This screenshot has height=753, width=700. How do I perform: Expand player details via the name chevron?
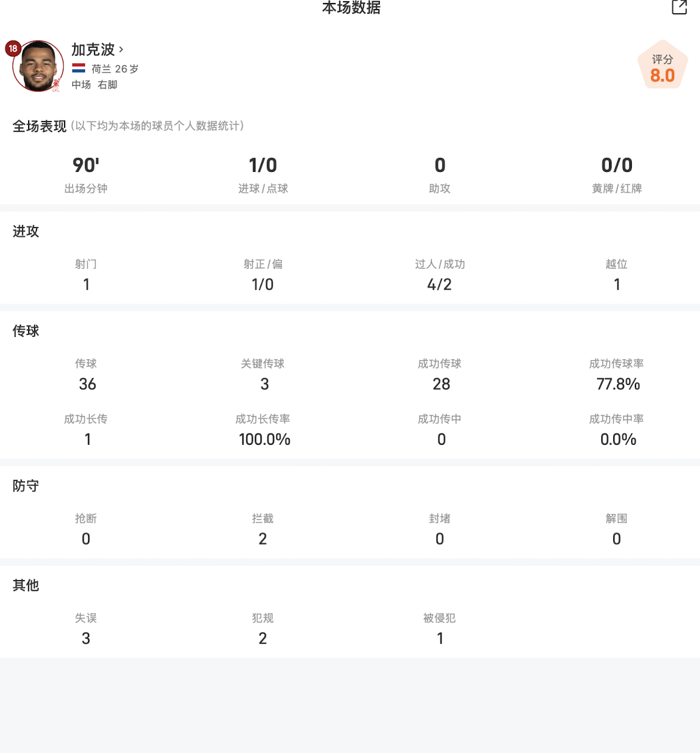tap(121, 49)
